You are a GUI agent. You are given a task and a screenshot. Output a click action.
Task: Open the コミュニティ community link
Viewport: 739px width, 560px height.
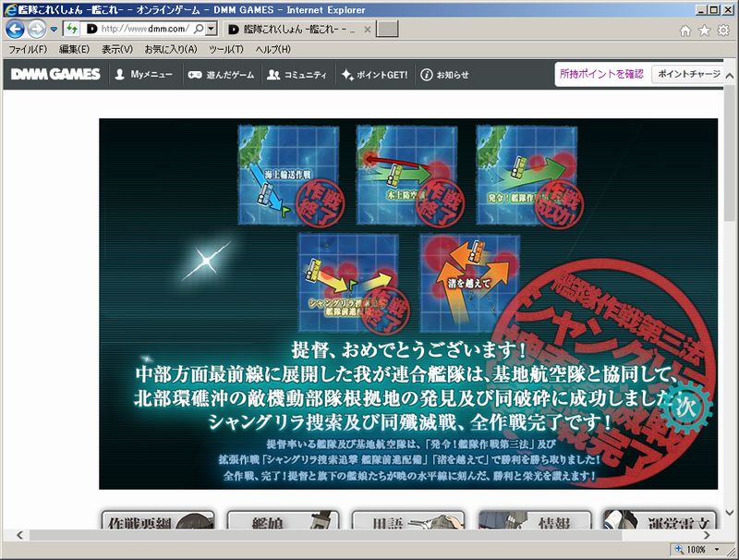[297, 75]
